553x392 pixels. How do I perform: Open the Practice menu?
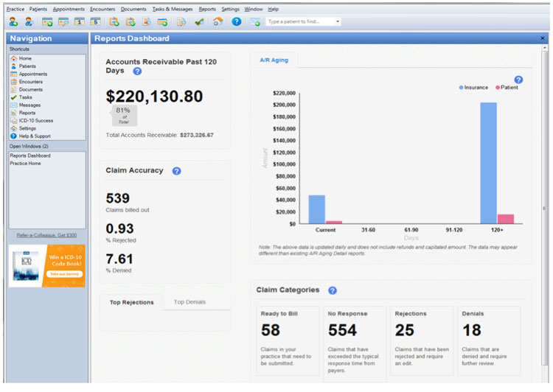click(x=15, y=9)
